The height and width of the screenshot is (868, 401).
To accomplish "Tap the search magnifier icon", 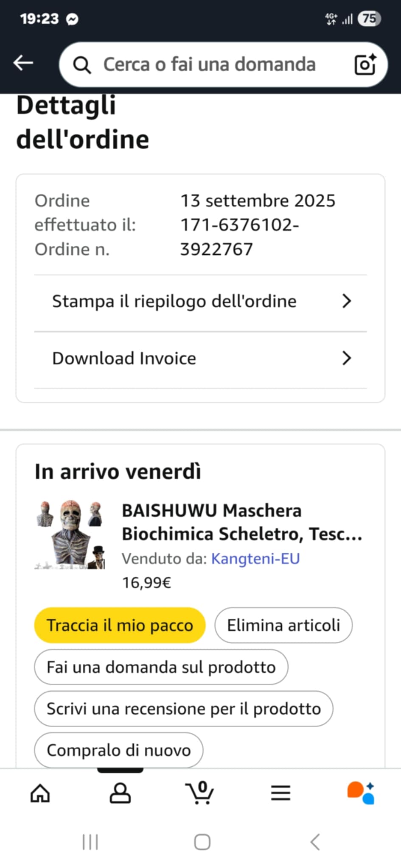I will (82, 65).
